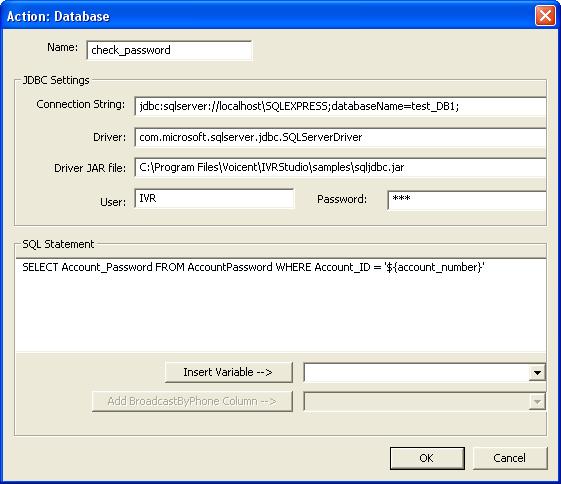Dismiss the dialog with Cancel
This screenshot has height=484, width=561.
click(510, 458)
